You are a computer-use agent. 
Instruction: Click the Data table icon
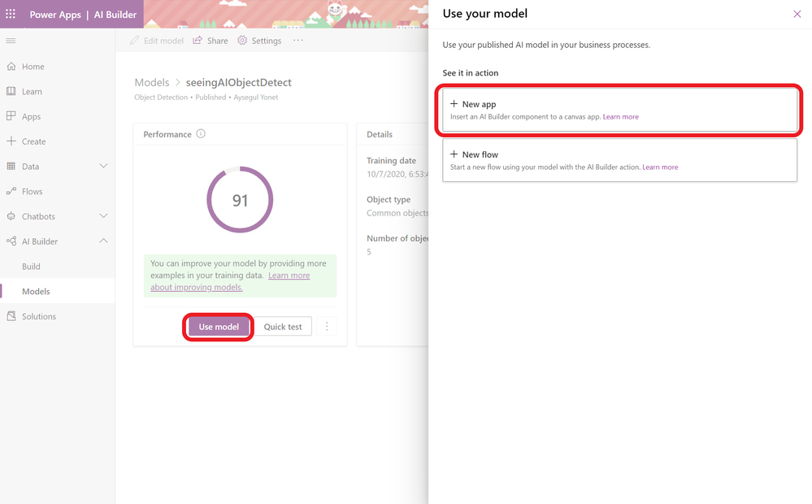11,167
